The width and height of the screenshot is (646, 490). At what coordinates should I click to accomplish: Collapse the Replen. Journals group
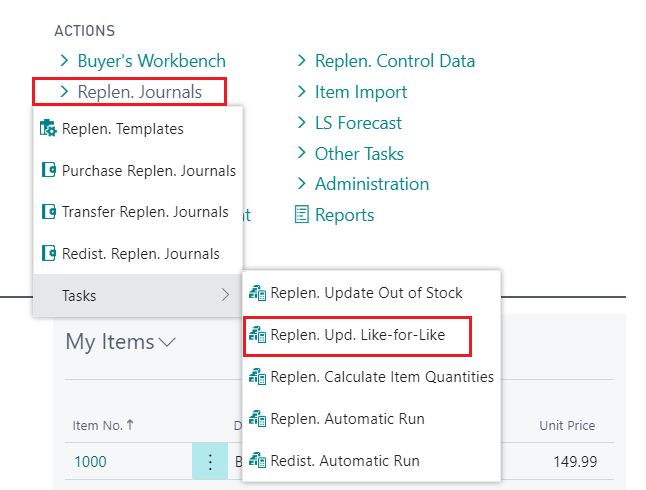pos(64,92)
